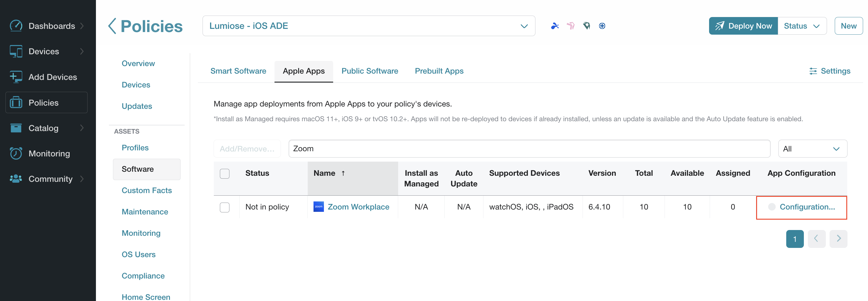Click the Dashboards gauge icon in sidebar
Screen dimensions: 868x301
point(16,26)
